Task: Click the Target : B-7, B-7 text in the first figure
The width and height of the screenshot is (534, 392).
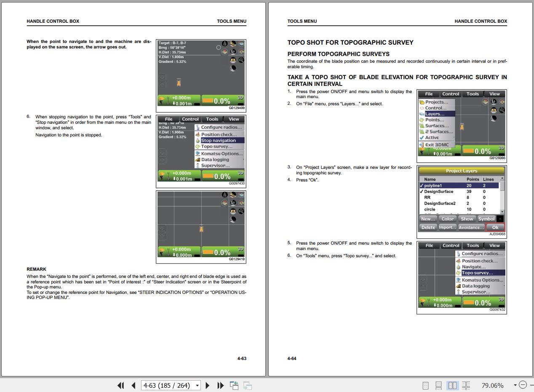Action: 172,43
